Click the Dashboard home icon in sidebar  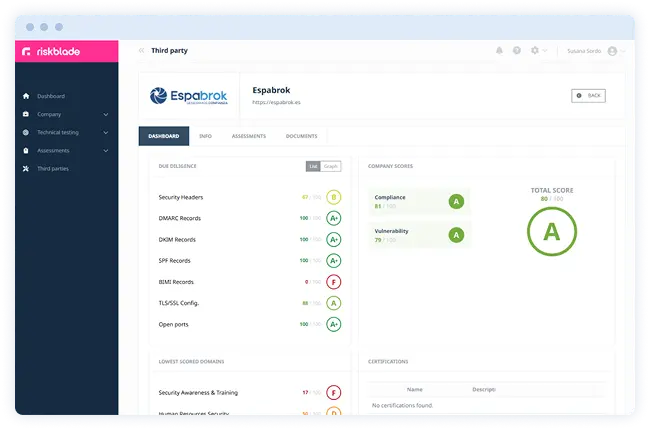tap(26, 96)
